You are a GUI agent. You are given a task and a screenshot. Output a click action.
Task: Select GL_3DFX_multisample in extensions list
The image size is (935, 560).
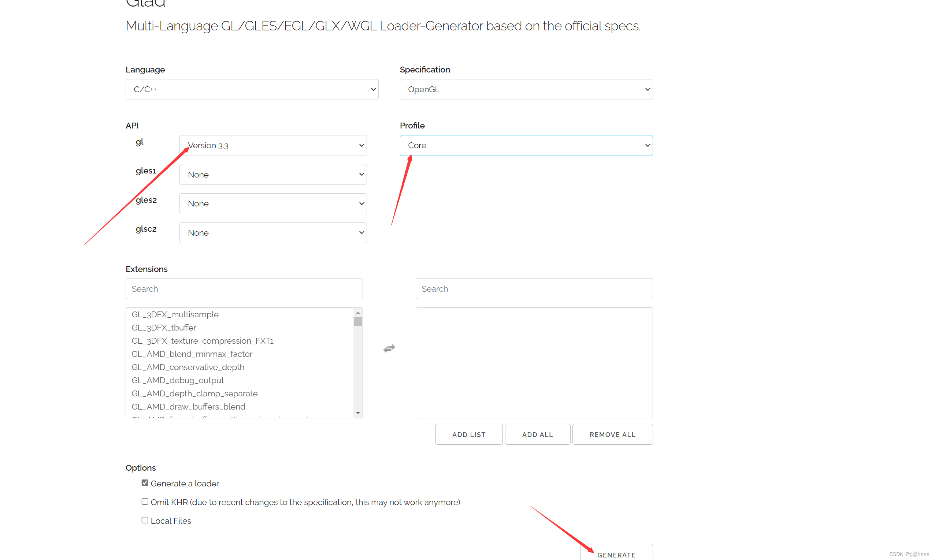(175, 314)
